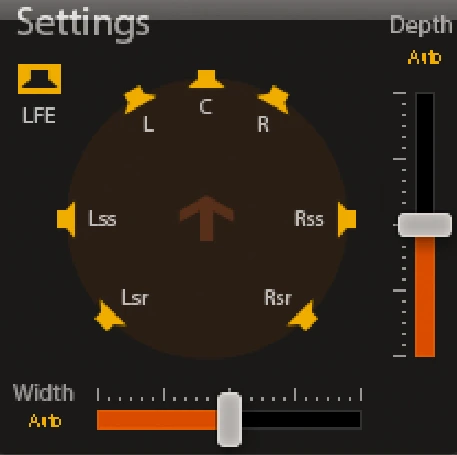The height and width of the screenshot is (455, 457).
Task: Click the right (R) front speaker icon
Action: point(274,99)
